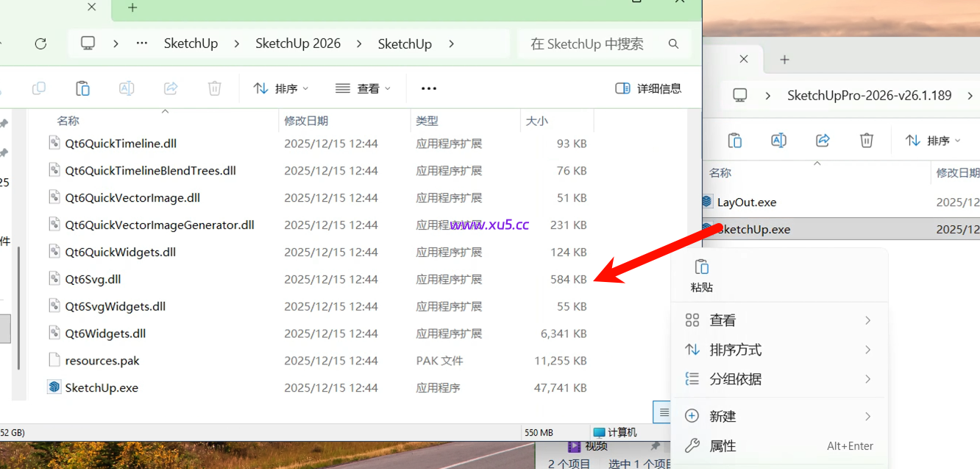Screen dimensions: 980x469
Task: Click the SketchUp 2026 breadcrumb link
Action: (297, 43)
